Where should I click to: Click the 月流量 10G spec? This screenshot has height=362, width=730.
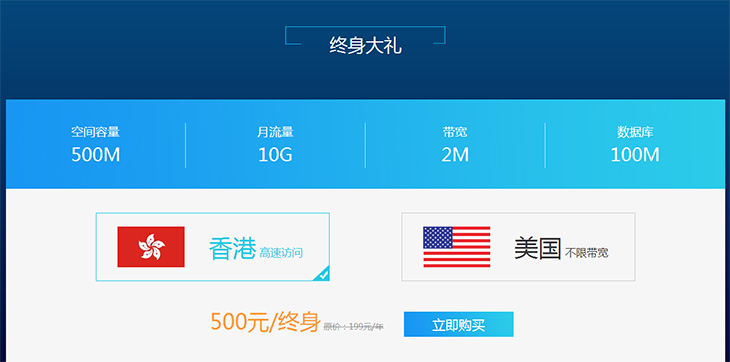275,145
